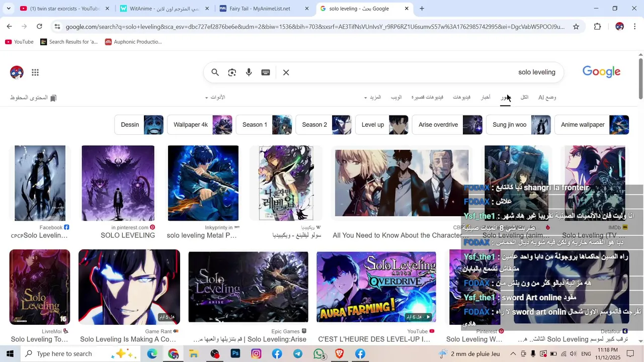644x362 pixels.
Task: Show hidden system tray icons
Action: click(x=513, y=354)
